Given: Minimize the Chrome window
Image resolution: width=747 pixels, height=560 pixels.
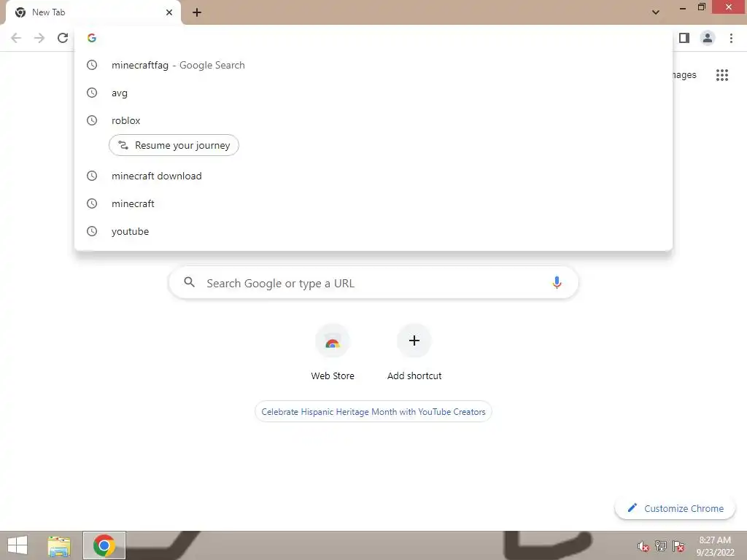Looking at the screenshot, I should [x=683, y=7].
